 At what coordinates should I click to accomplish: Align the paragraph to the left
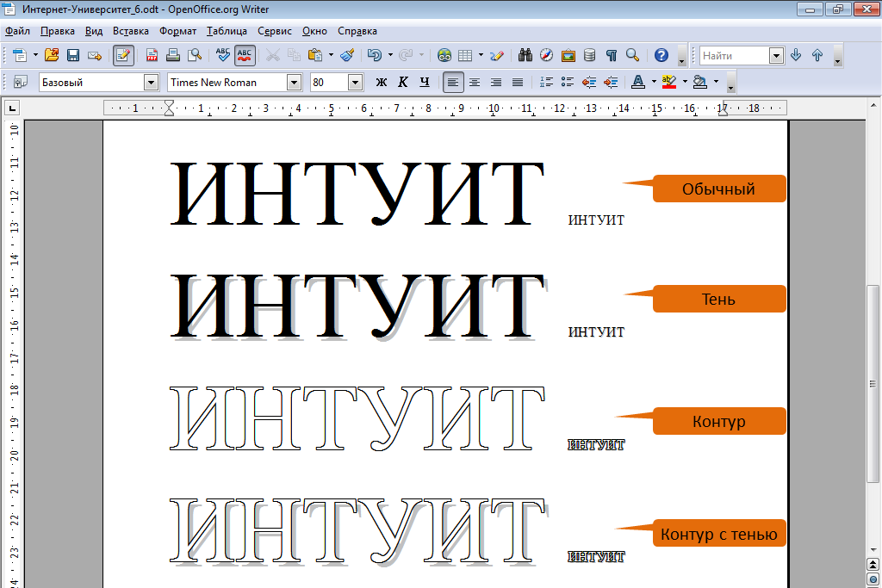453,82
